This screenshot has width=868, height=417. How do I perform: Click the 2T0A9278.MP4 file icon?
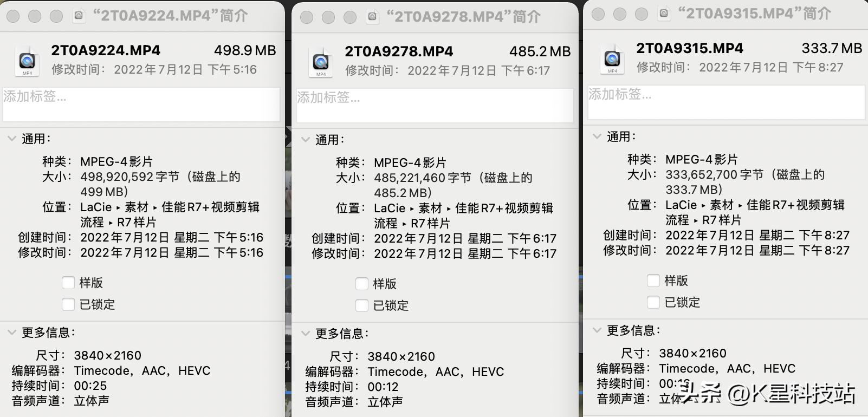click(x=321, y=62)
